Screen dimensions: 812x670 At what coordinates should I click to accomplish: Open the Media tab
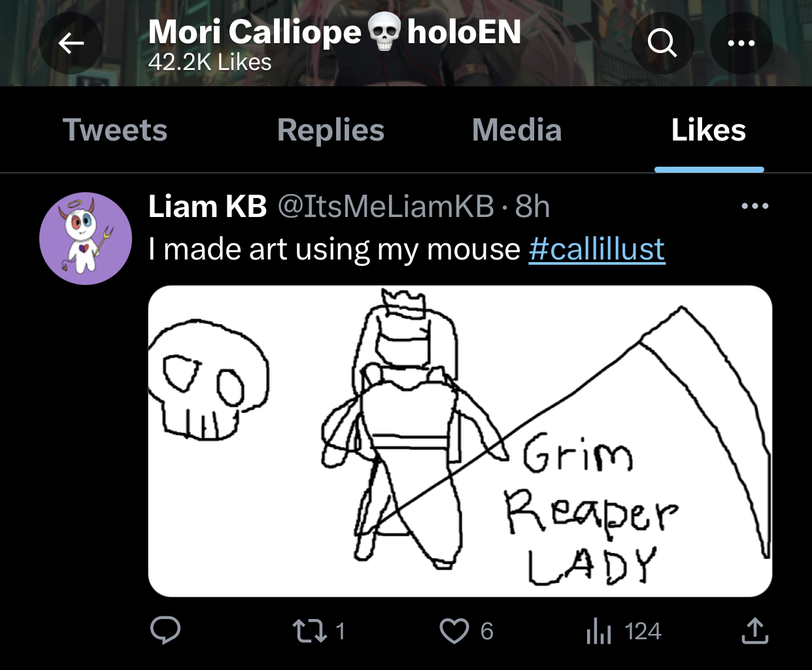pyautogui.click(x=516, y=129)
